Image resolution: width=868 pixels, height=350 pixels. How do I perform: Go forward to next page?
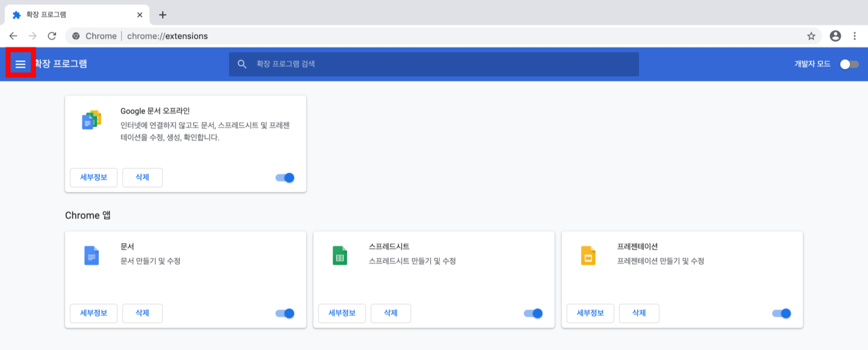tap(33, 36)
